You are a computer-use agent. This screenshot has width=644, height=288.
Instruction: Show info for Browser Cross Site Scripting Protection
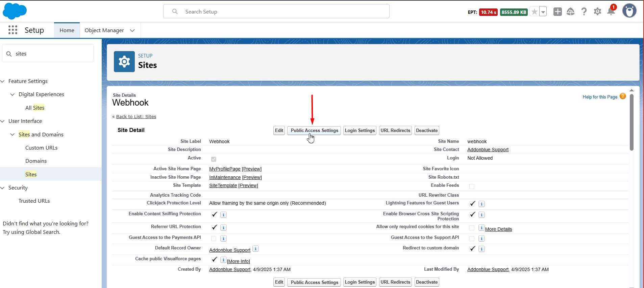click(481, 215)
